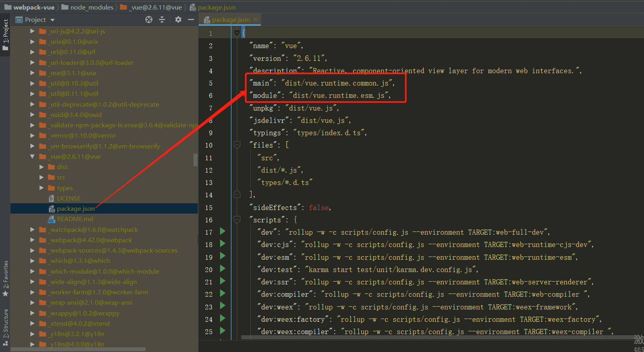Click the "dist/vue.runtime.common.js" main value
This screenshot has width=644, height=352.
[x=337, y=83]
